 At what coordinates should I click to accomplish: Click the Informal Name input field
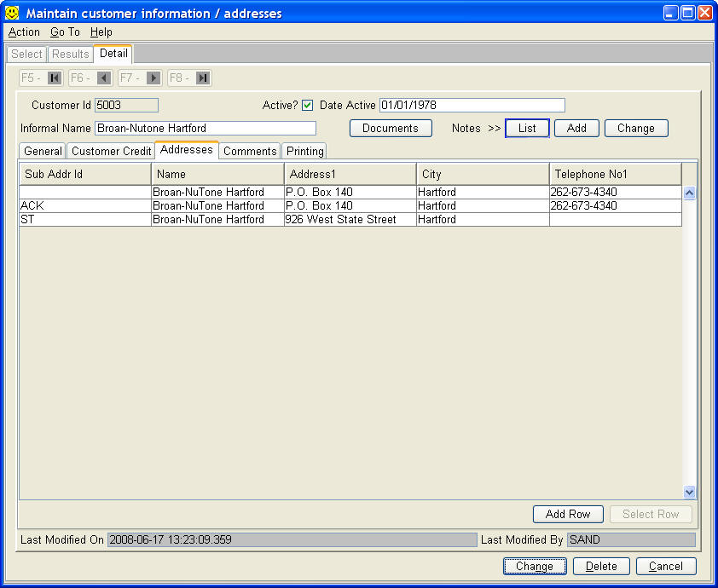pyautogui.click(x=206, y=128)
